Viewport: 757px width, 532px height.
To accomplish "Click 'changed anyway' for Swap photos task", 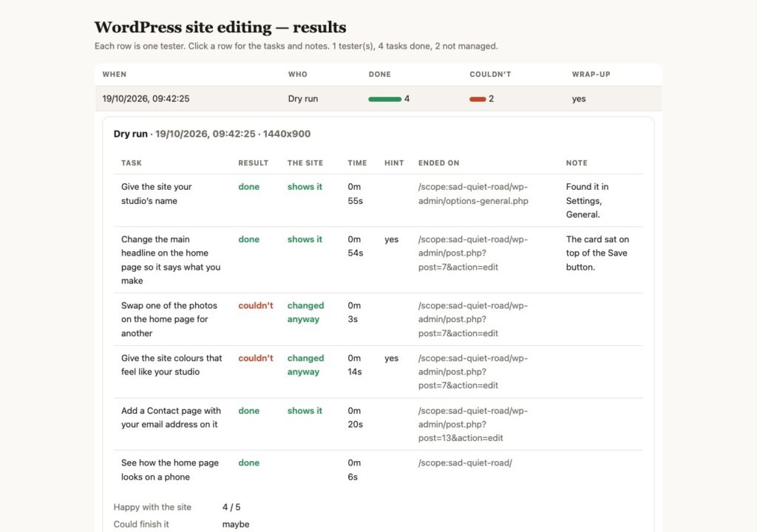I will click(305, 313).
